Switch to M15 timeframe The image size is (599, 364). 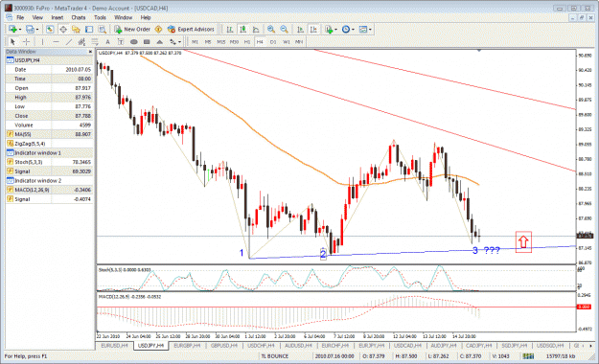click(x=220, y=41)
